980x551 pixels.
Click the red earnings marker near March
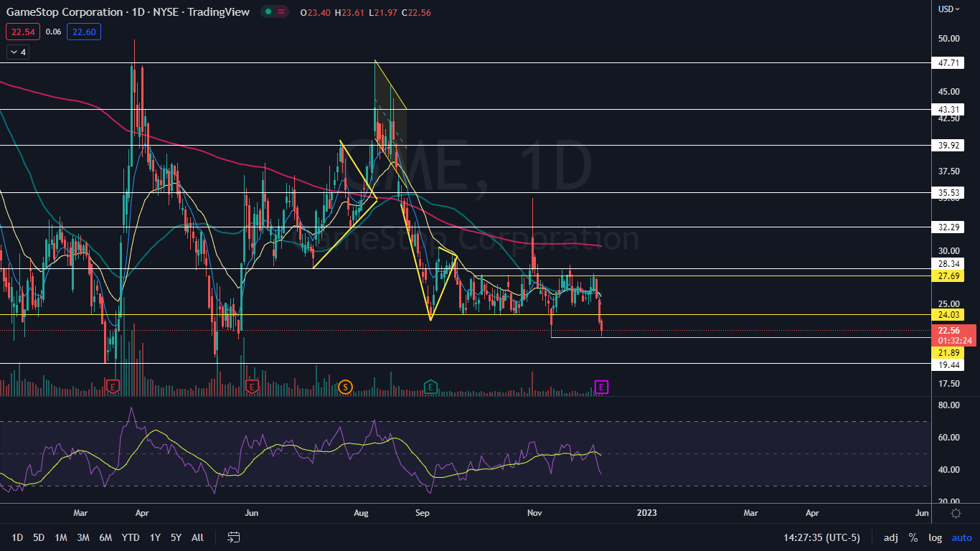click(x=113, y=387)
